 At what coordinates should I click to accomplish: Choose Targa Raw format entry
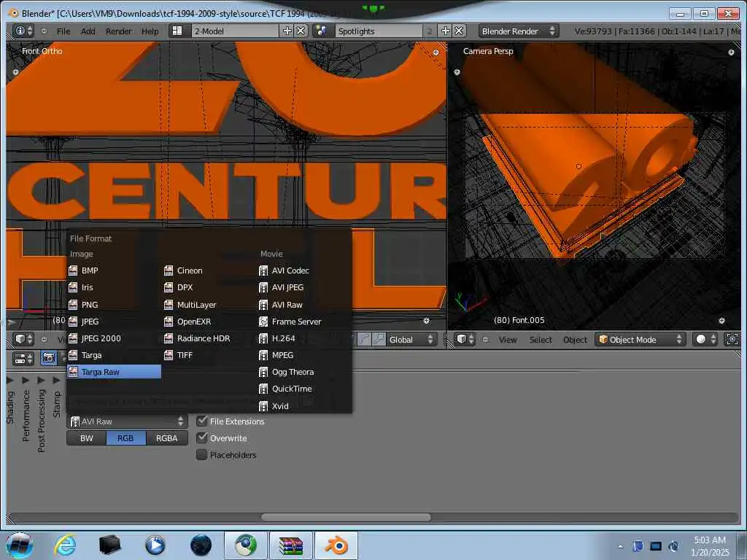113,372
